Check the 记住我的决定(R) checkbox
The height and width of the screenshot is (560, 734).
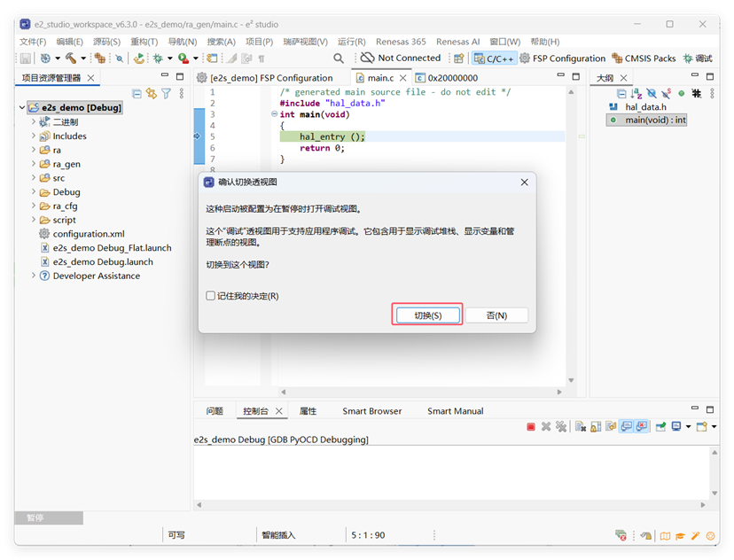[x=210, y=296]
